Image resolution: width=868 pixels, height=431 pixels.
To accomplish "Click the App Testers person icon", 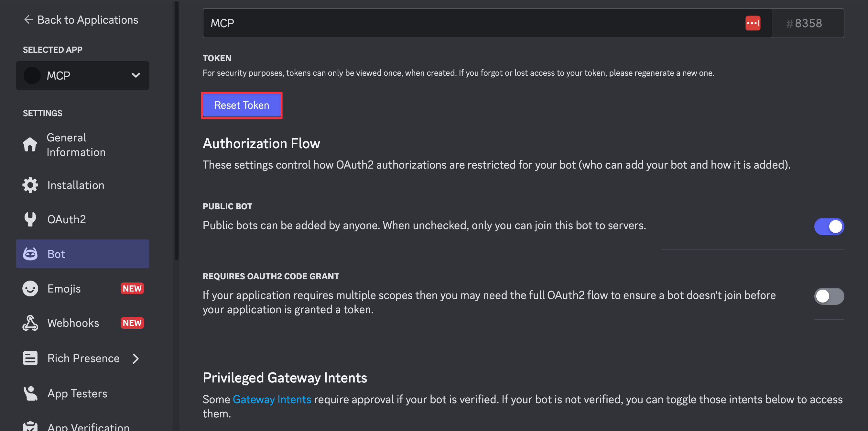I will coord(30,393).
